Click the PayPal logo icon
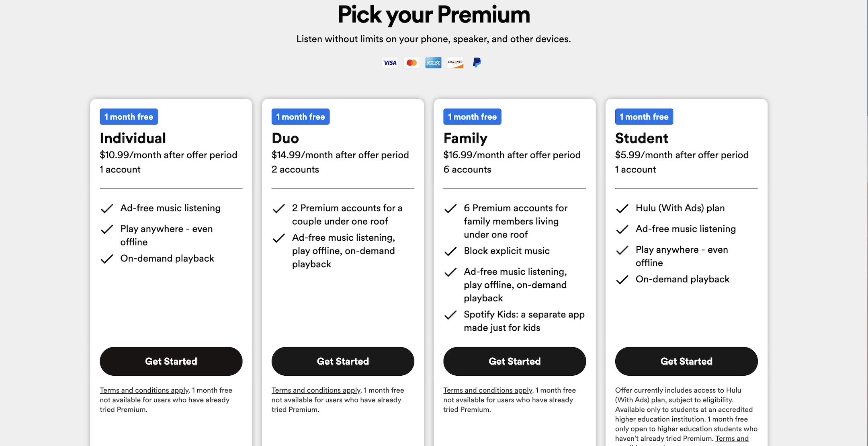 coord(477,63)
